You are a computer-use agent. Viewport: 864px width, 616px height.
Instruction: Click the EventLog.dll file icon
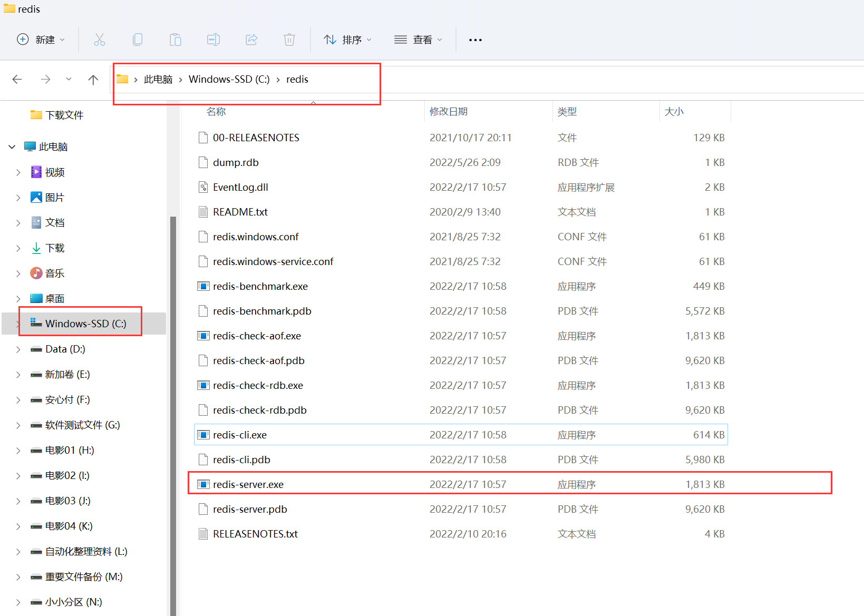click(203, 187)
